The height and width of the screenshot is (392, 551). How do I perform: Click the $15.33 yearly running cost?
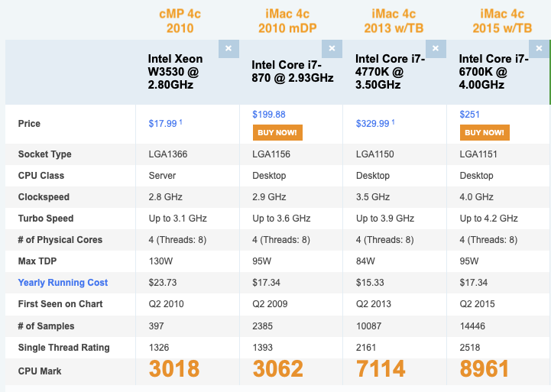370,283
